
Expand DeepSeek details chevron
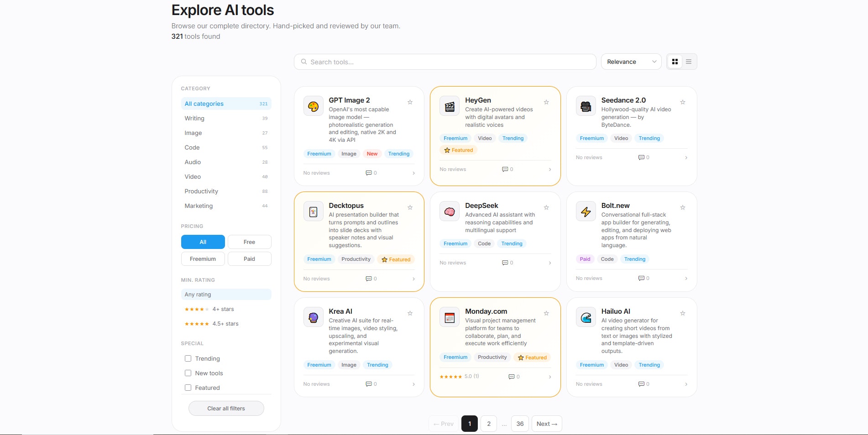pos(550,263)
